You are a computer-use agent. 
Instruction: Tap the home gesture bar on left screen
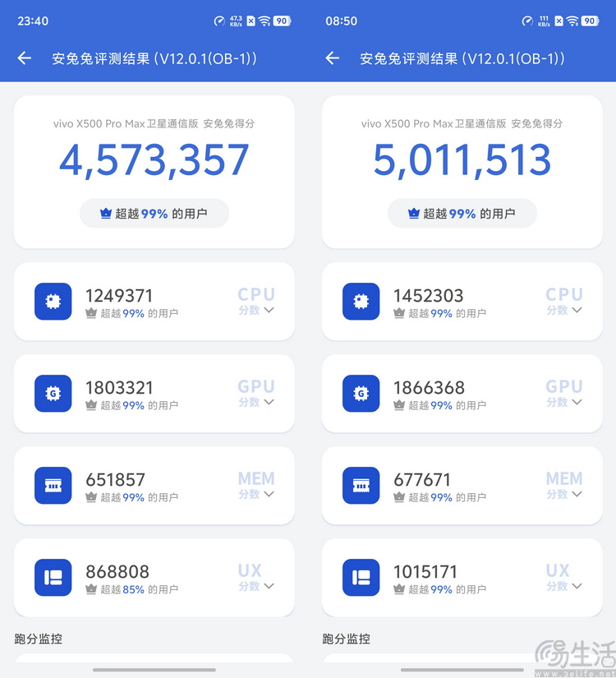click(154, 670)
